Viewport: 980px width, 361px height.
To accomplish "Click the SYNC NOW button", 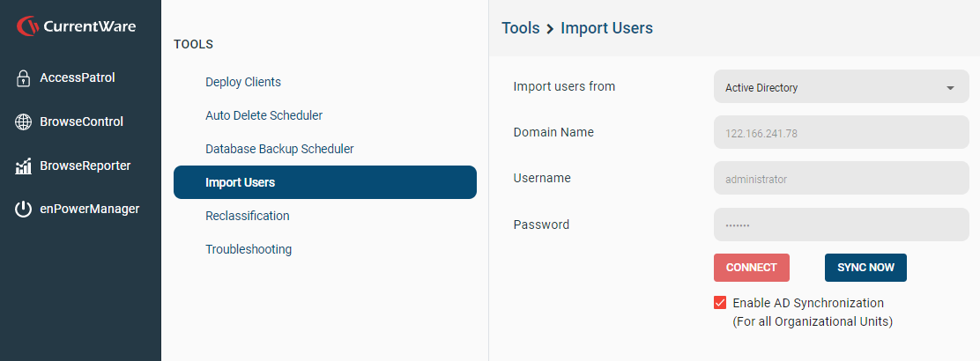I will tap(865, 268).
